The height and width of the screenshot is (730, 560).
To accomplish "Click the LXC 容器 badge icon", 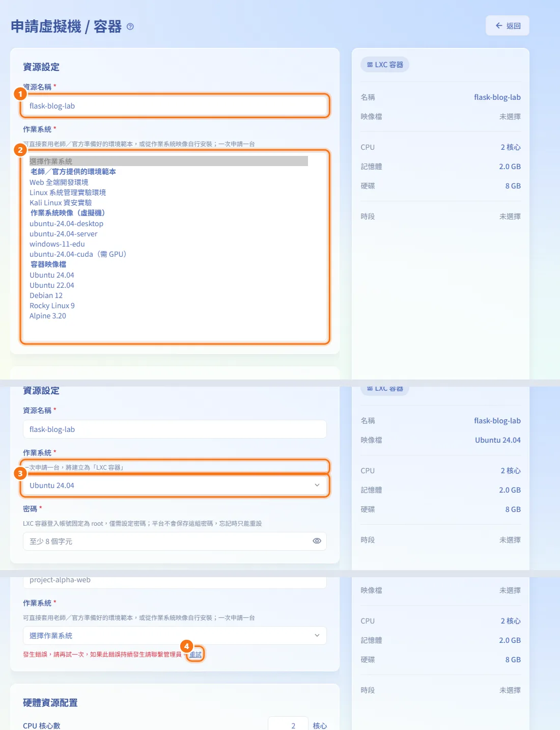I will point(370,65).
